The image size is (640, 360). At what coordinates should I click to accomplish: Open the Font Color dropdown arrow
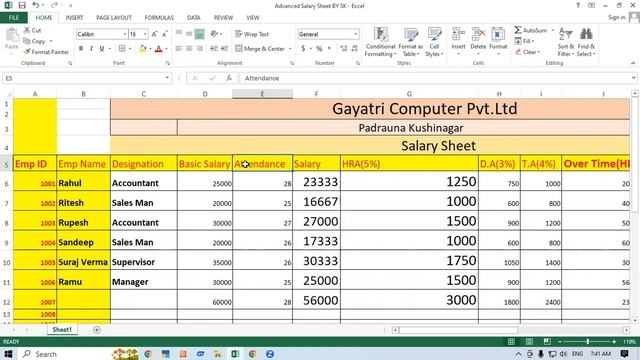tap(166, 49)
